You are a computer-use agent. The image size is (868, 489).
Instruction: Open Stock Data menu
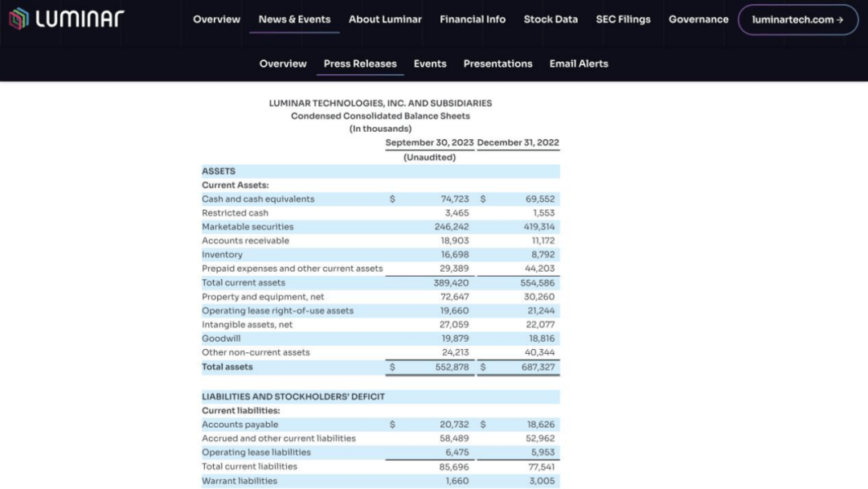point(551,19)
